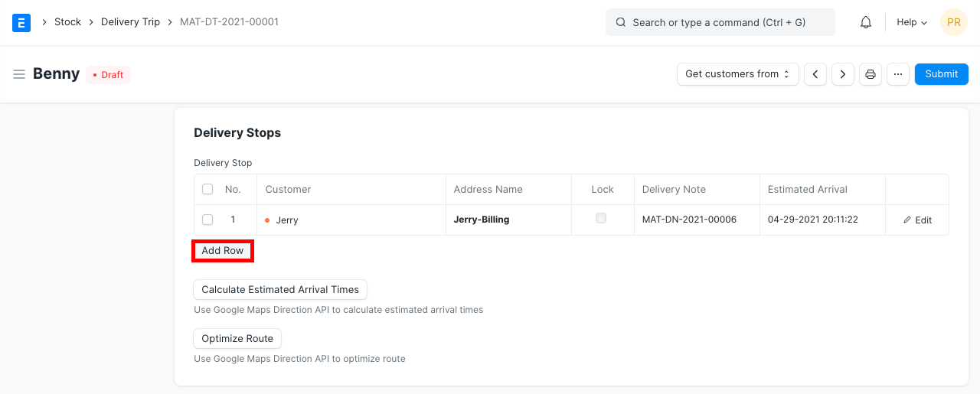Navigate to Delivery Trip breadcrumb
Screen dimensions: 980x394
[x=130, y=22]
